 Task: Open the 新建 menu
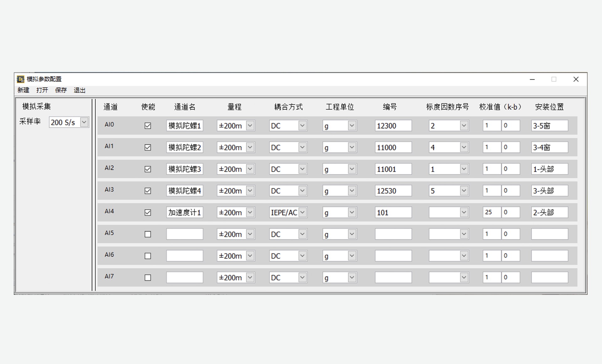pos(24,90)
